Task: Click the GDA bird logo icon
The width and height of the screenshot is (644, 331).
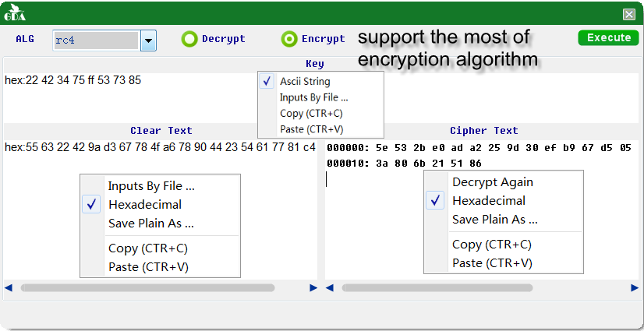Action: [x=14, y=13]
